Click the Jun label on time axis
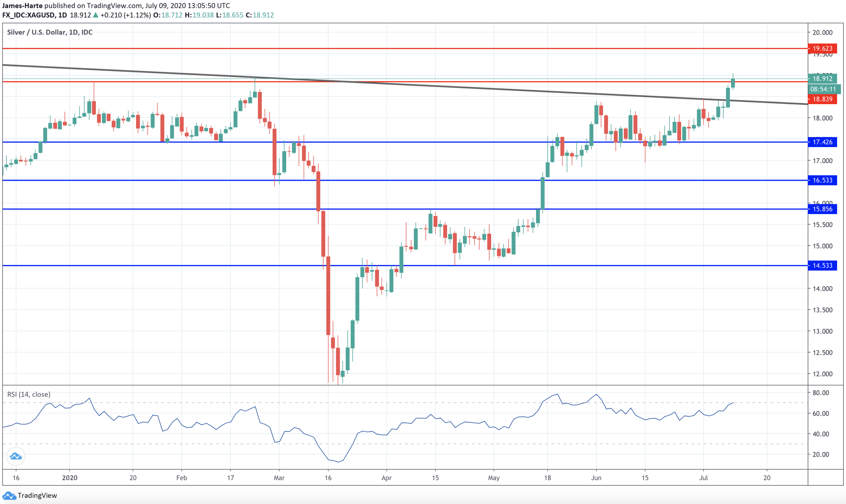 [x=596, y=478]
